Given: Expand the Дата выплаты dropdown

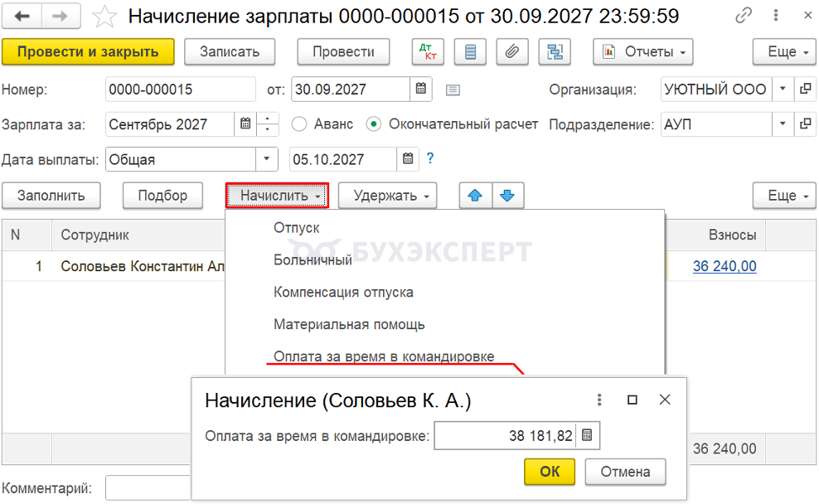Looking at the screenshot, I should pyautogui.click(x=266, y=159).
